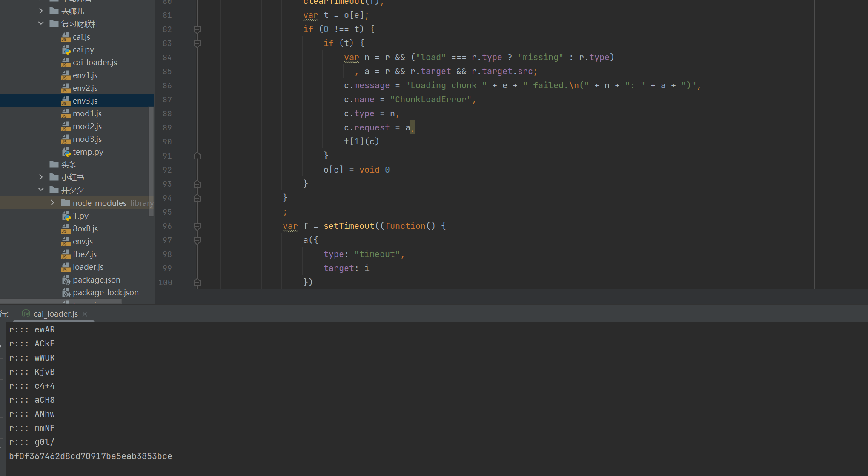Close the cai_loader.js run tab
Viewport: 868px width, 476px height.
coord(85,314)
